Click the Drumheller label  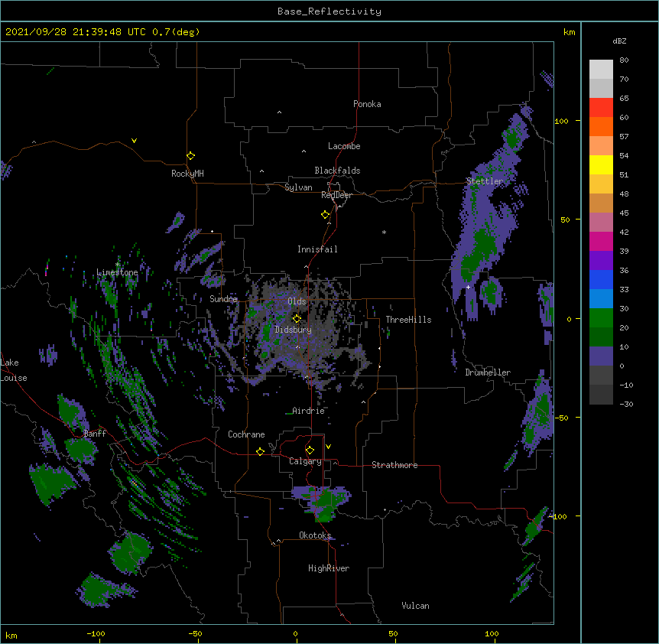(x=488, y=372)
